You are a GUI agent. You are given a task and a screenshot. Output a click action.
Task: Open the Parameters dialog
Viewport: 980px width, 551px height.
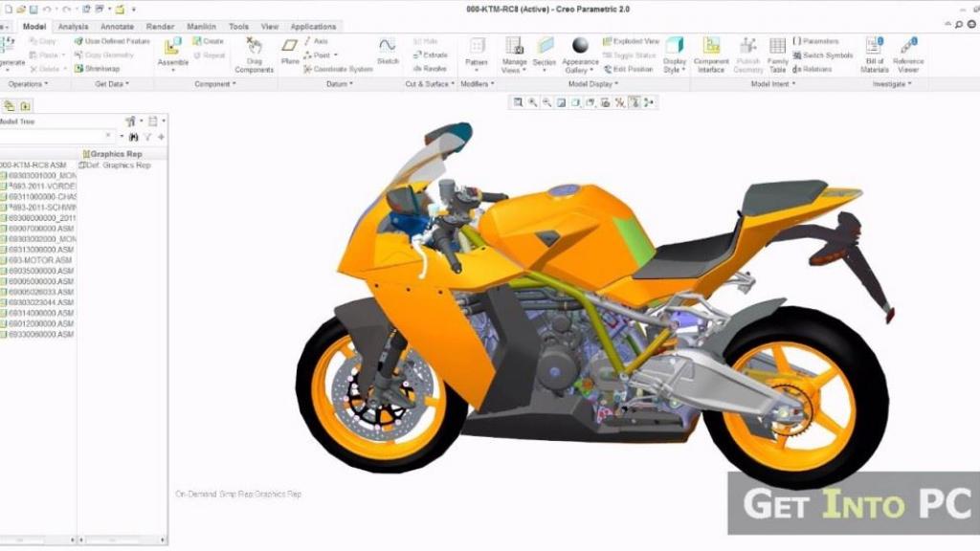coord(816,41)
